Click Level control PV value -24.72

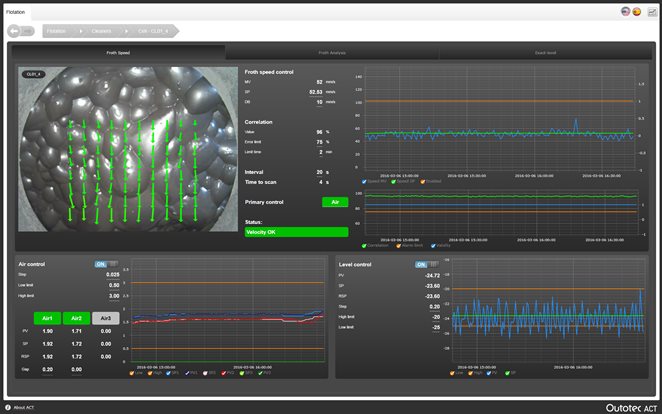(x=432, y=276)
